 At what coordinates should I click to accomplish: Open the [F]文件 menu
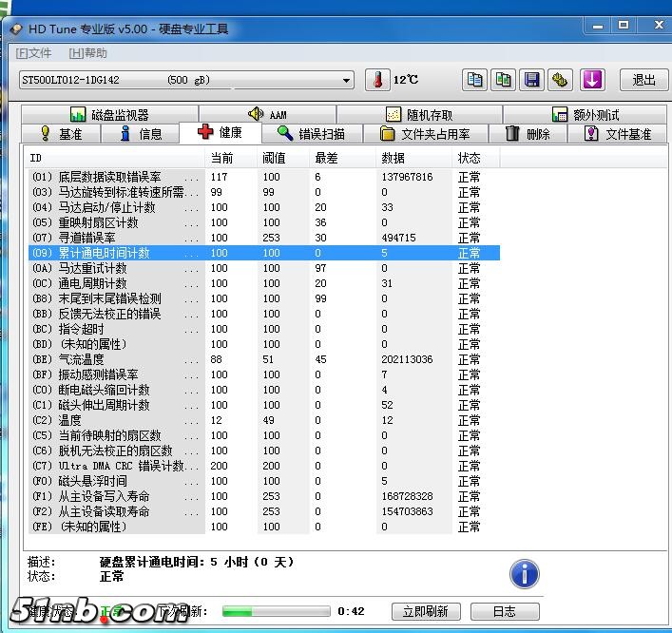[33, 53]
